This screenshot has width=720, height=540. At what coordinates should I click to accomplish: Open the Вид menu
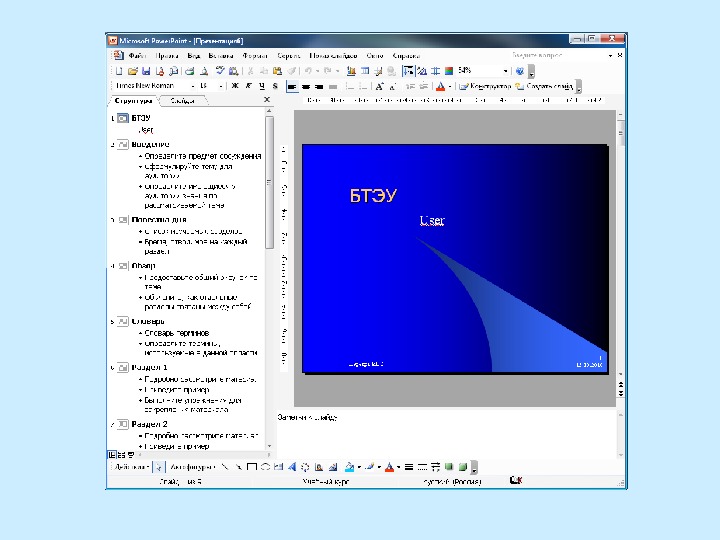coord(194,56)
